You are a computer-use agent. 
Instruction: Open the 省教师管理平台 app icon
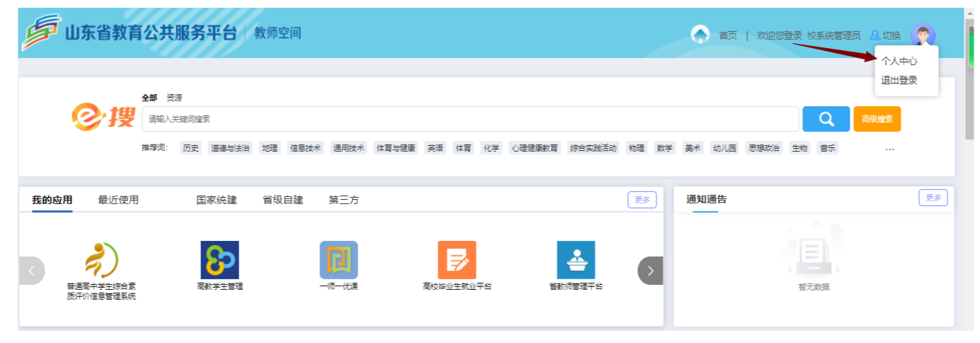pos(575,260)
